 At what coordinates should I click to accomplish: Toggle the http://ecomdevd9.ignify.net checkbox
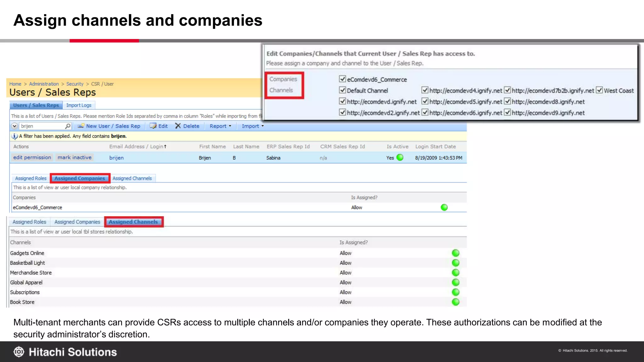[x=507, y=112]
